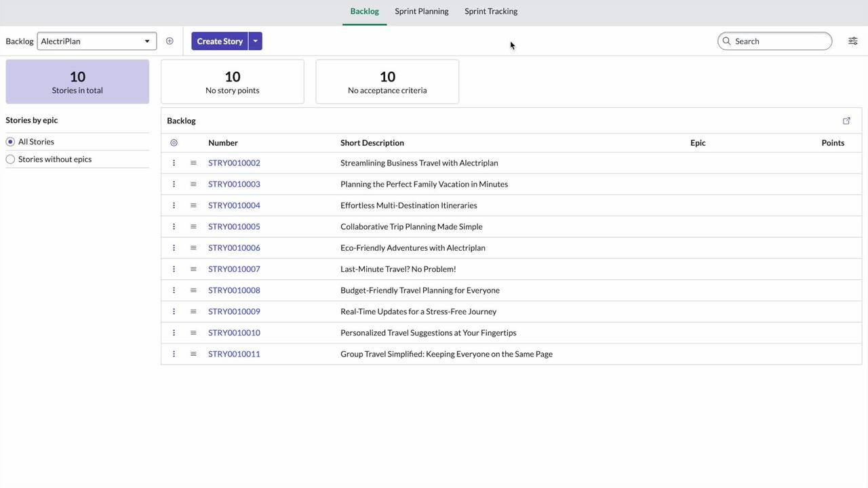Image resolution: width=868 pixels, height=488 pixels.
Task: Open the actions menu for STRY0010011
Action: 174,353
